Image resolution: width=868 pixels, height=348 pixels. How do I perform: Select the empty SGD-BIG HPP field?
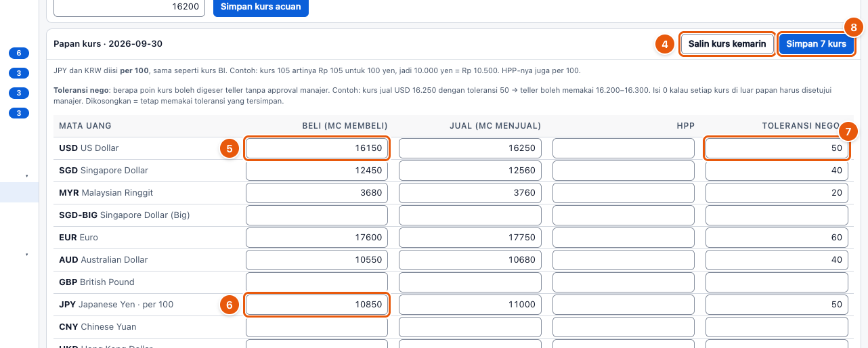pos(624,215)
